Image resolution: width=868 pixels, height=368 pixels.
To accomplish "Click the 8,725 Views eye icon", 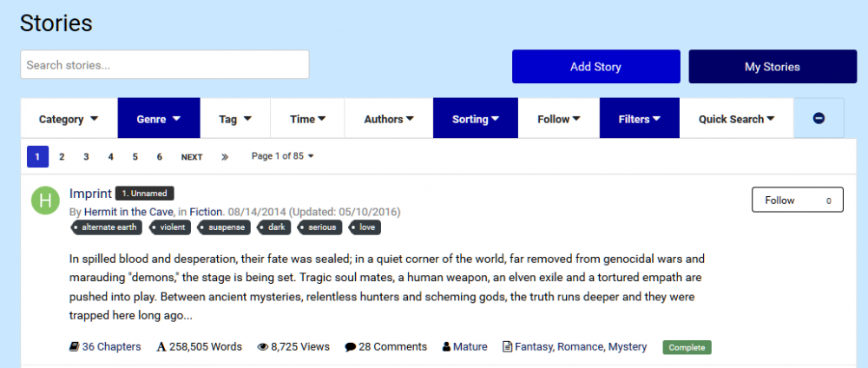I will [x=262, y=347].
